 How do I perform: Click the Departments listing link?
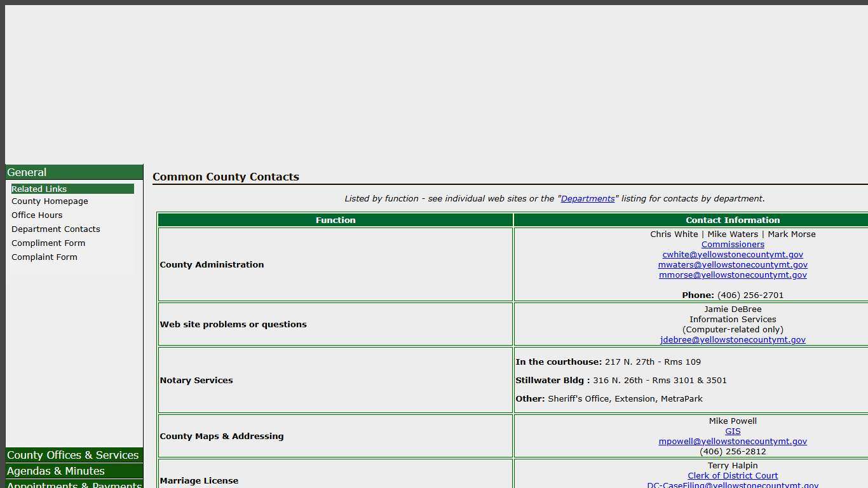588,199
